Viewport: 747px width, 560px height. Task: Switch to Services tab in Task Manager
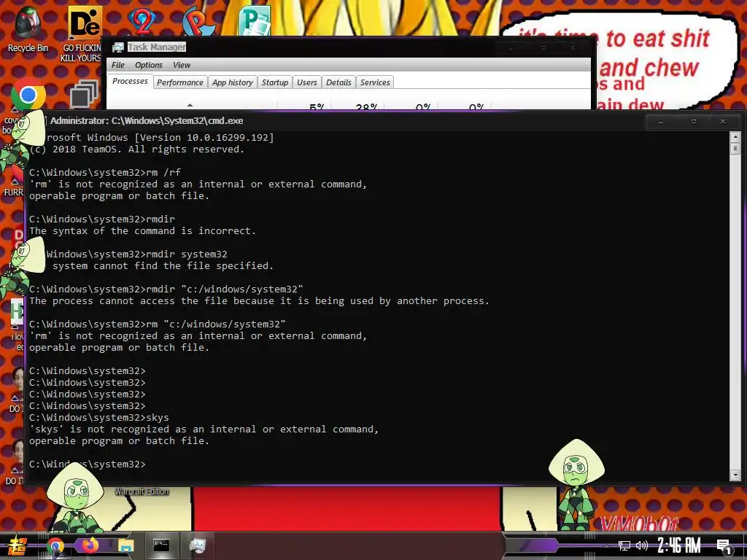[x=375, y=82]
